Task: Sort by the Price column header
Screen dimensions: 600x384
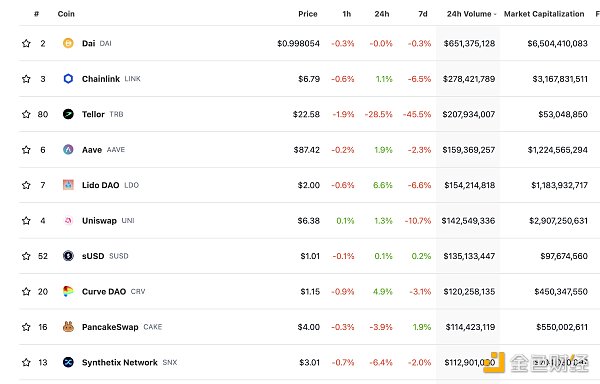Action: tap(308, 14)
